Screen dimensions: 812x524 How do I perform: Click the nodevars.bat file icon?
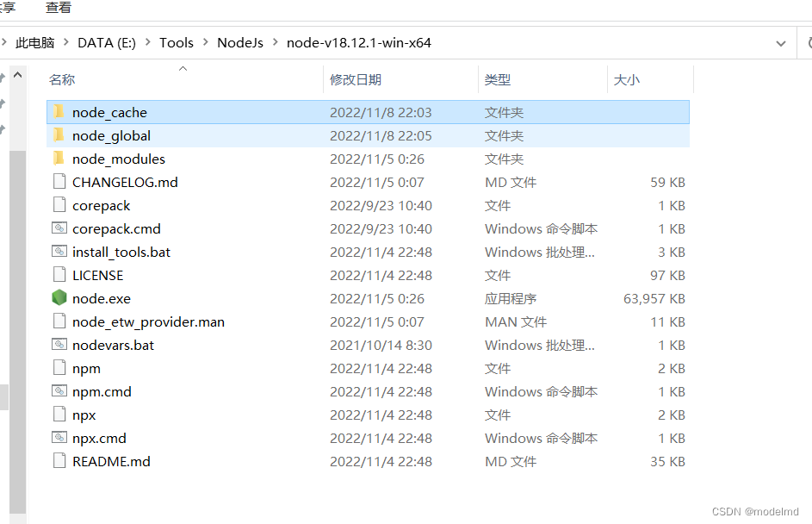[x=59, y=345]
